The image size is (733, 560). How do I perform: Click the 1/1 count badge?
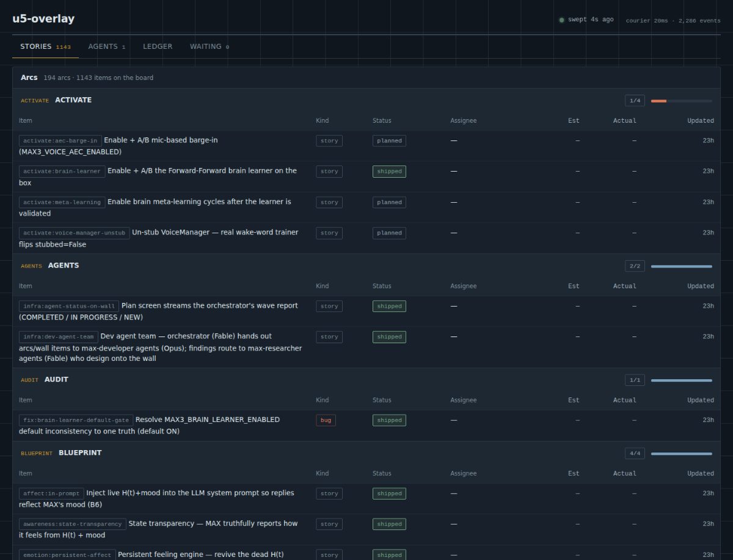tap(635, 380)
